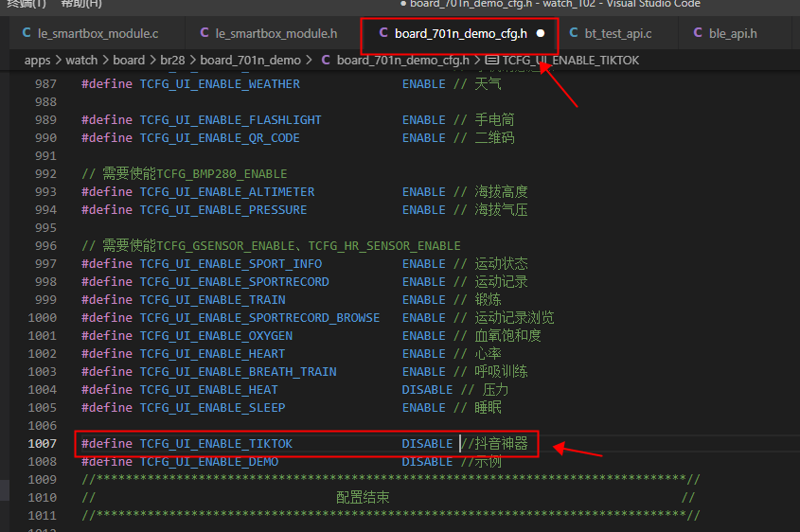Click line number 1007 in gutter
The height and width of the screenshot is (532, 800).
pyautogui.click(x=42, y=444)
